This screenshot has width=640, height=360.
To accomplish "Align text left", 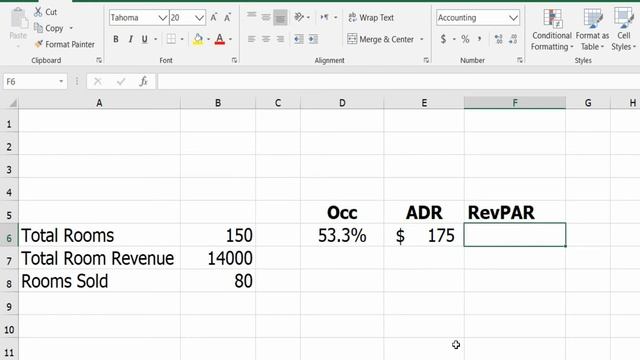I will coord(251,39).
